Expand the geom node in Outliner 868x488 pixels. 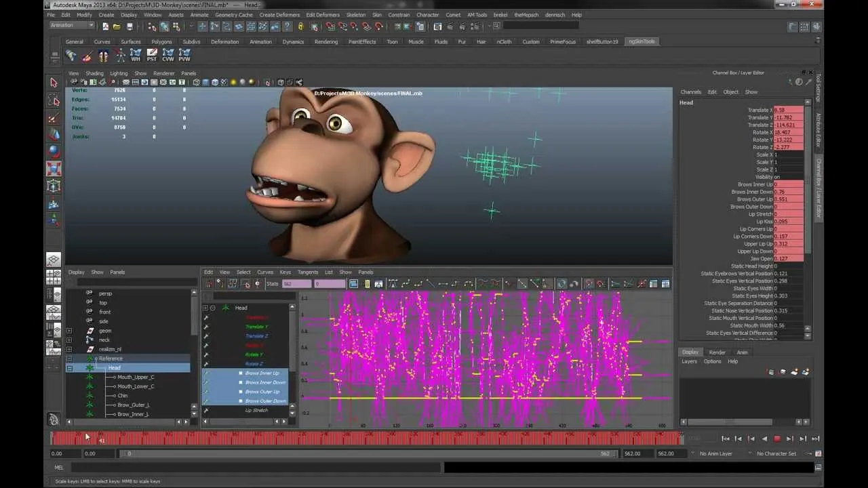point(69,331)
